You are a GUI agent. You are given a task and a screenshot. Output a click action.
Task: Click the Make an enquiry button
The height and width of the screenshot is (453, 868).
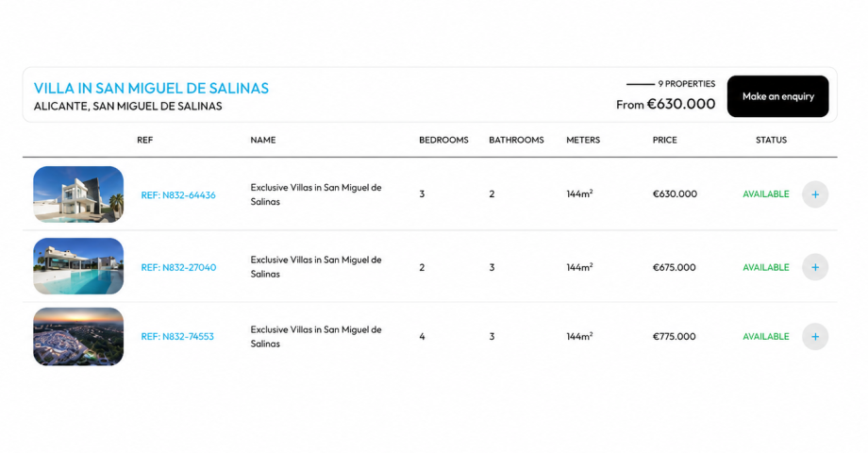[777, 96]
